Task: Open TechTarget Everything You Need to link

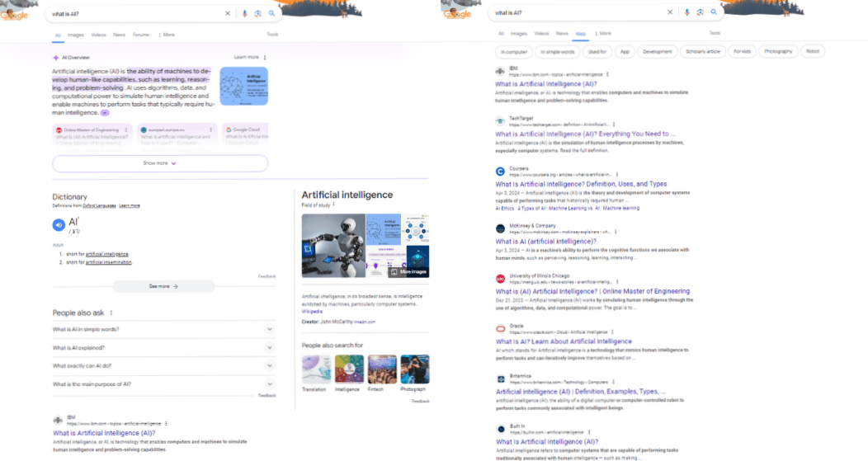Action: 585,134
